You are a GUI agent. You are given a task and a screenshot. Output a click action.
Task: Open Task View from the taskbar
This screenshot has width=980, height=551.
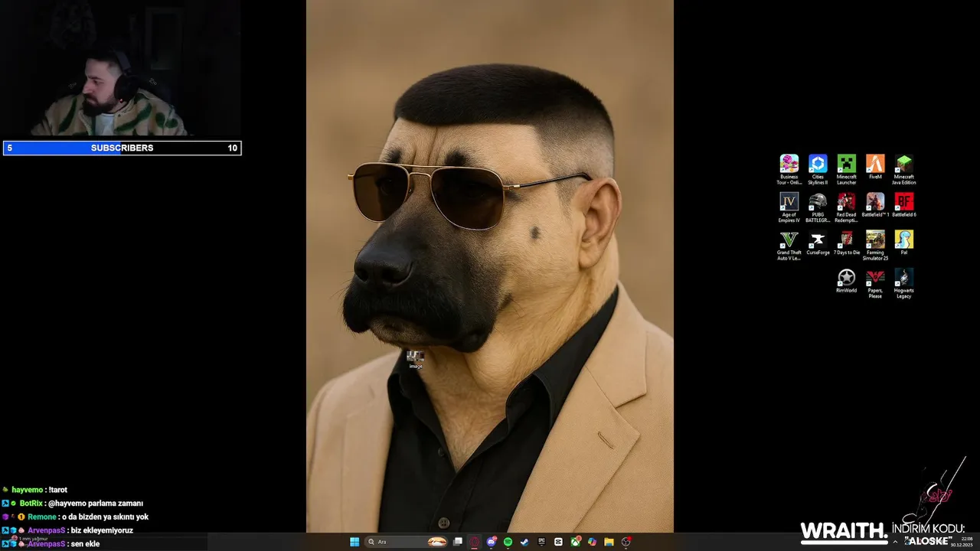pos(458,542)
